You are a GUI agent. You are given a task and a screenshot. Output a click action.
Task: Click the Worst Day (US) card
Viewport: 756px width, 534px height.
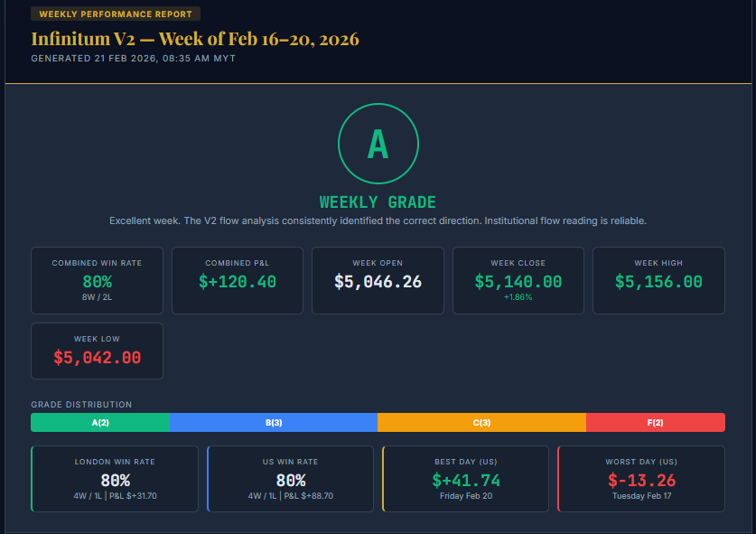click(641, 479)
